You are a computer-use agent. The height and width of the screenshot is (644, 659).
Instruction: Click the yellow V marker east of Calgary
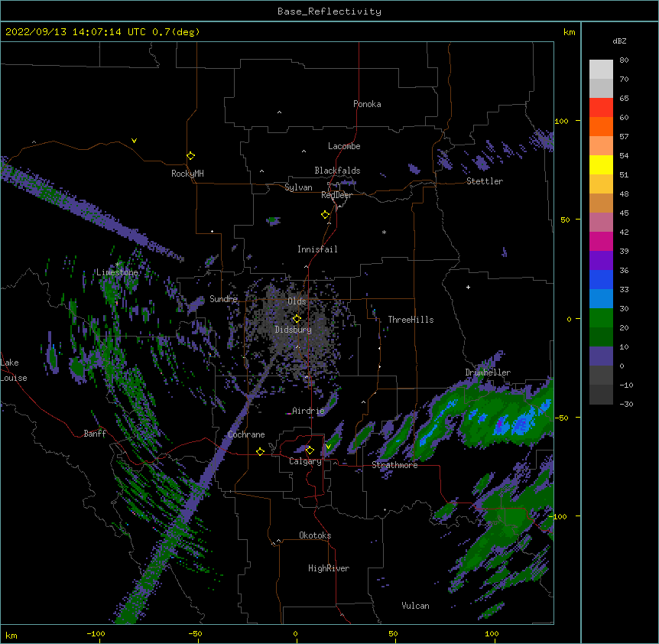point(328,447)
